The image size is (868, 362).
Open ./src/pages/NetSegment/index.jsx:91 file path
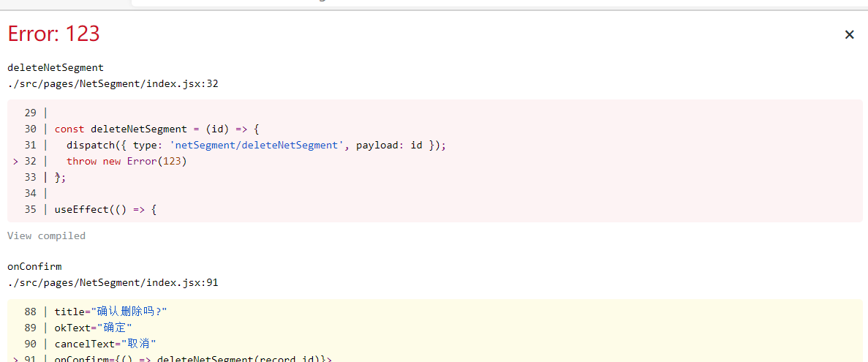(113, 283)
